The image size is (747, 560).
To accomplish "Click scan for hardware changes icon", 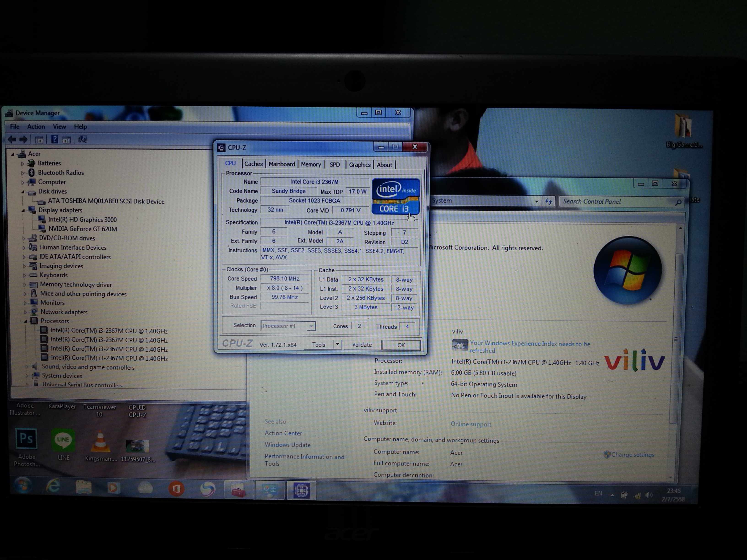I will (82, 139).
